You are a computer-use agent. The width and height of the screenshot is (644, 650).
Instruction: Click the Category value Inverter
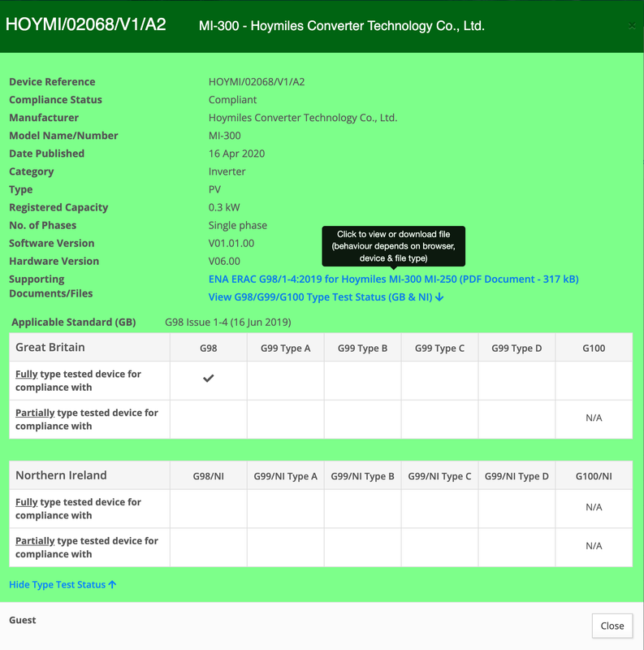click(227, 171)
